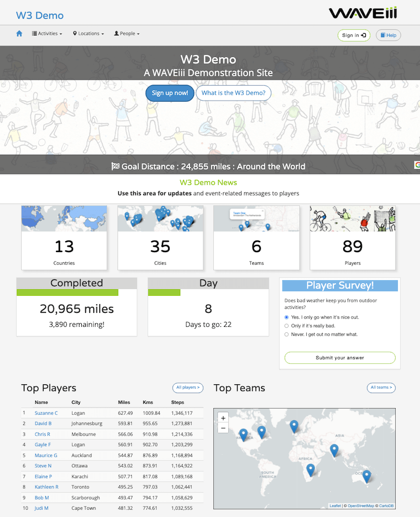Select 'Yes. I only go when it's nice out'
The height and width of the screenshot is (517, 420).
pos(287,317)
